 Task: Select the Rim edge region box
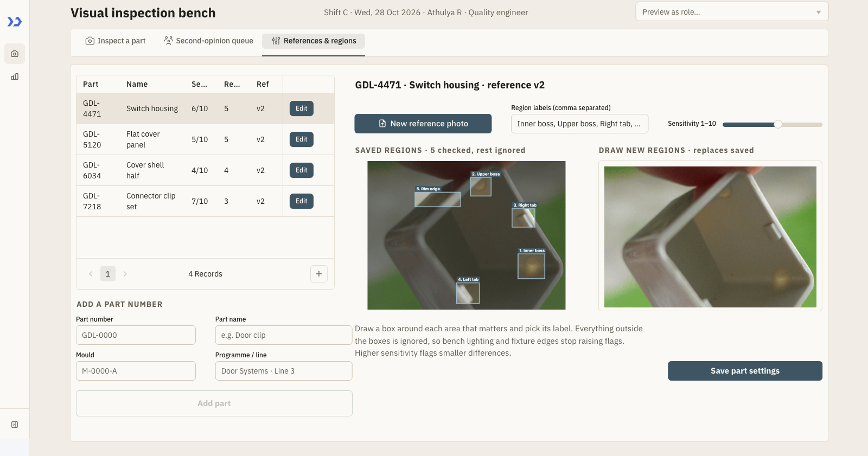438,200
